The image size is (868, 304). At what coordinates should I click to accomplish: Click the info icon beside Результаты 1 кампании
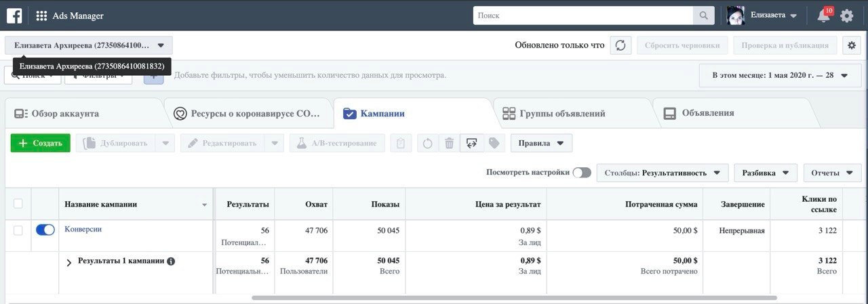pyautogui.click(x=171, y=261)
